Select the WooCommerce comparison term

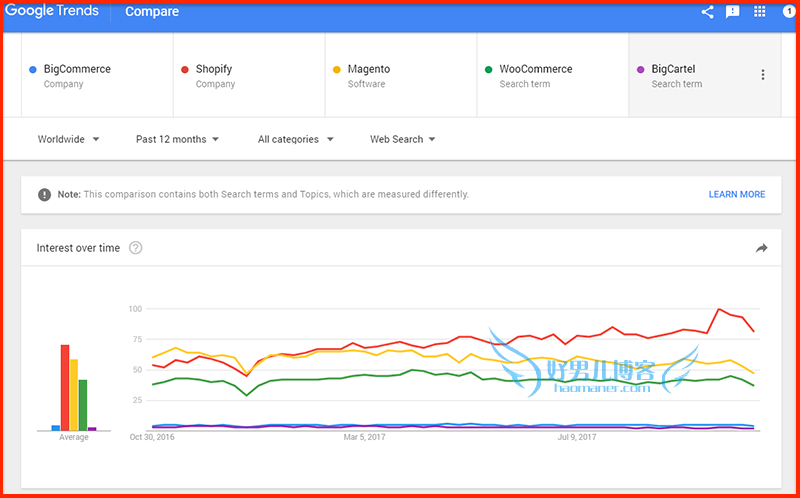[x=553, y=75]
